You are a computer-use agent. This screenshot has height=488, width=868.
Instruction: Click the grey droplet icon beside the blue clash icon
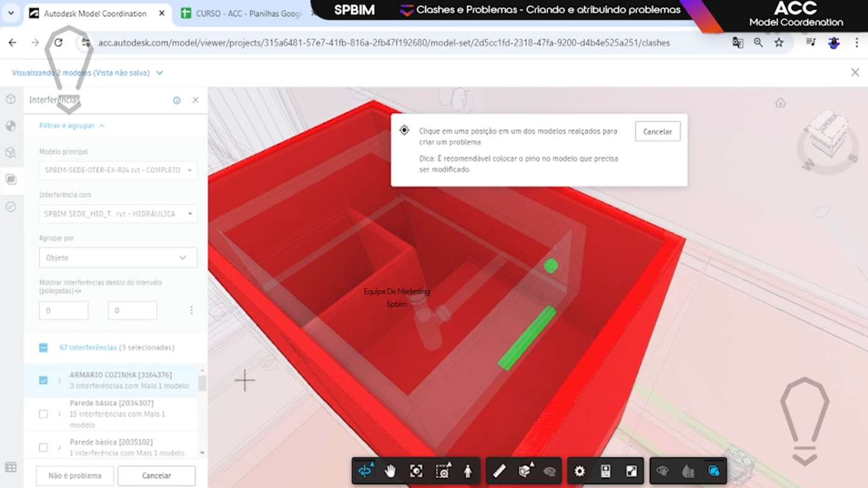point(688,471)
